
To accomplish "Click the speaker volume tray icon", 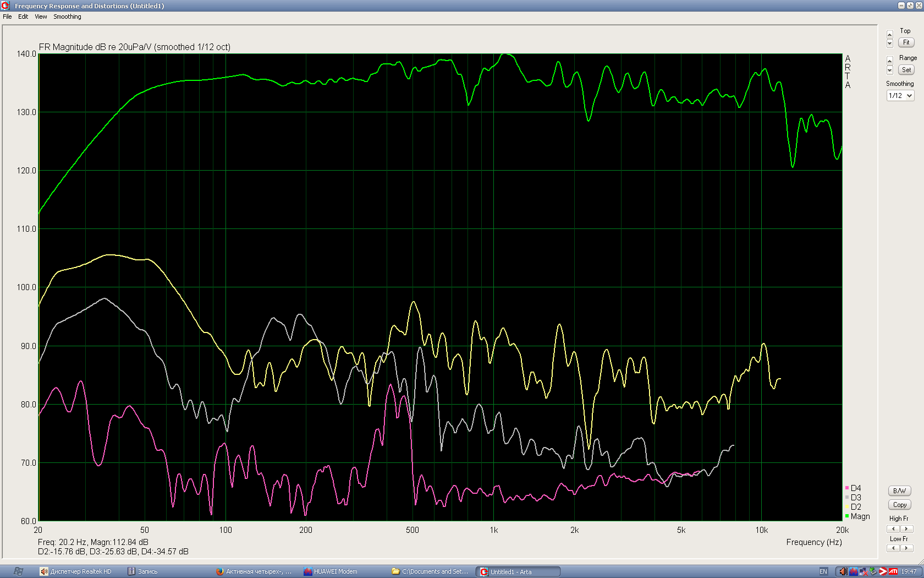I will [x=843, y=571].
